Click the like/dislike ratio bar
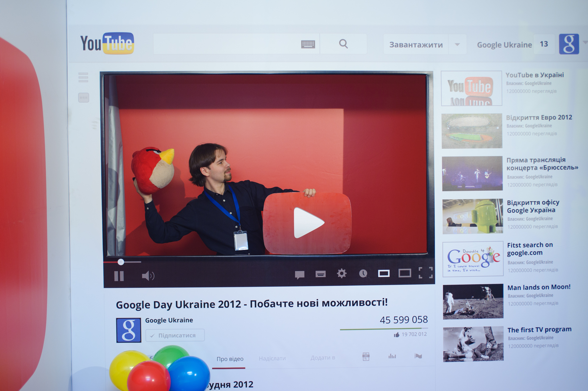The width and height of the screenshot is (588, 391). tap(384, 329)
